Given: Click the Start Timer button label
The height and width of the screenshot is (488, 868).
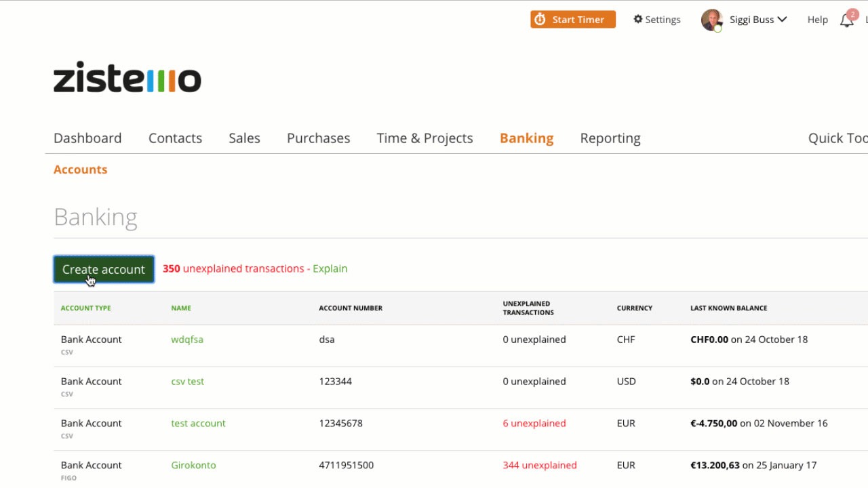Looking at the screenshot, I should [x=578, y=20].
